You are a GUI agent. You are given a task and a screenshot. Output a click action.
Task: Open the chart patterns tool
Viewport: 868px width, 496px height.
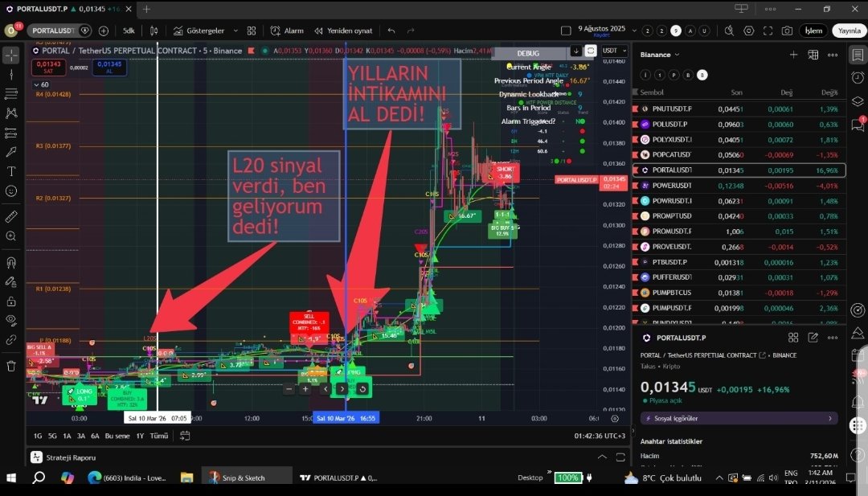[x=11, y=113]
